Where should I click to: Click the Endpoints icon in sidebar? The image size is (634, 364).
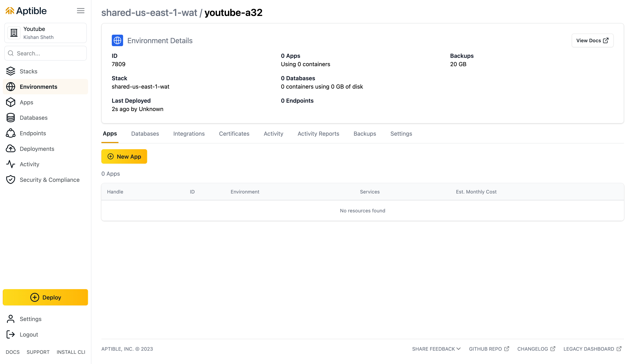coord(11,133)
